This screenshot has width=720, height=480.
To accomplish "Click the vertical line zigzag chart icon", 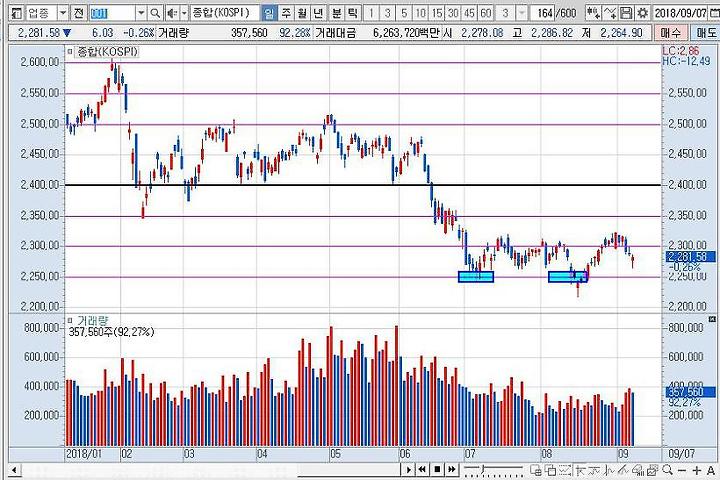I will click(609, 470).
